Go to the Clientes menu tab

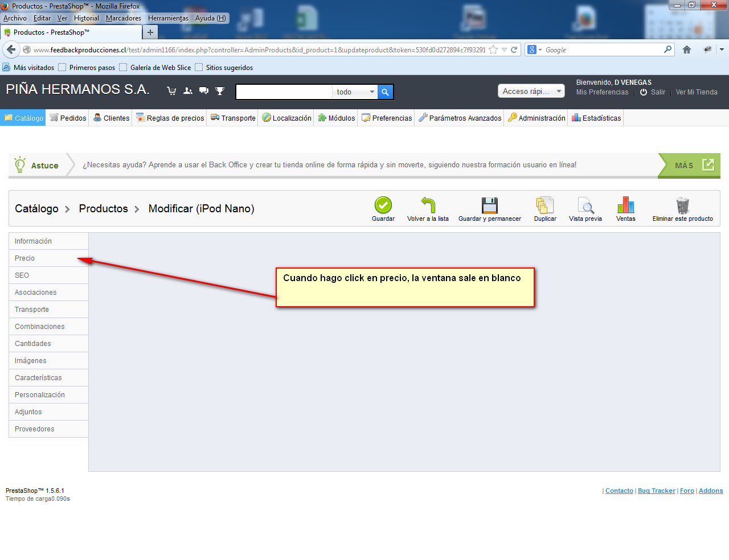point(111,118)
